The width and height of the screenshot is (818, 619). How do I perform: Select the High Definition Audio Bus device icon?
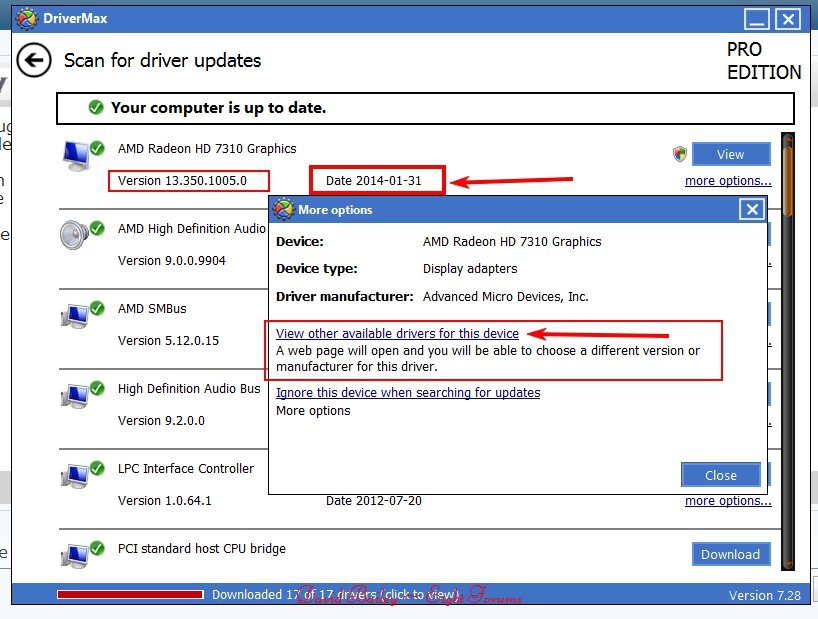(77, 396)
